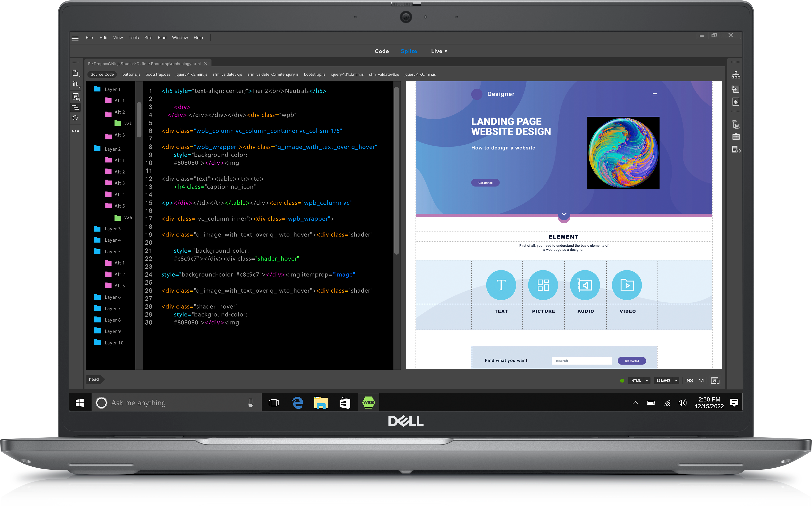This screenshot has height=506, width=812.
Task: Click the up-down transfer arrows icon
Action: [x=76, y=84]
